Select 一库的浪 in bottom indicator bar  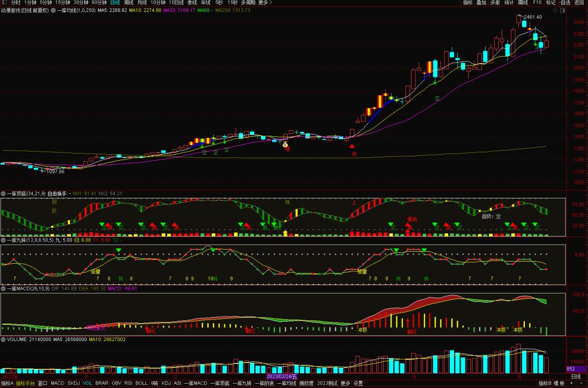(x=265, y=383)
